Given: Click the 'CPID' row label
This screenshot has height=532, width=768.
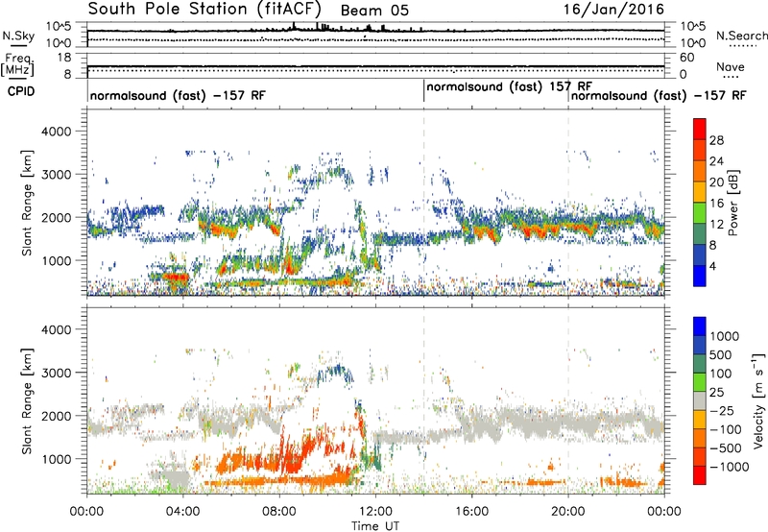Looking at the screenshot, I should [21, 91].
